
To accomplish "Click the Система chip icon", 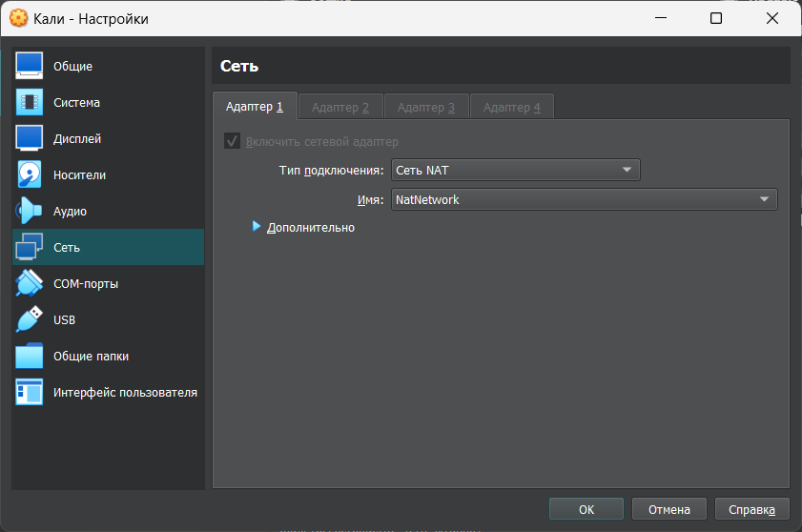I will pos(30,102).
